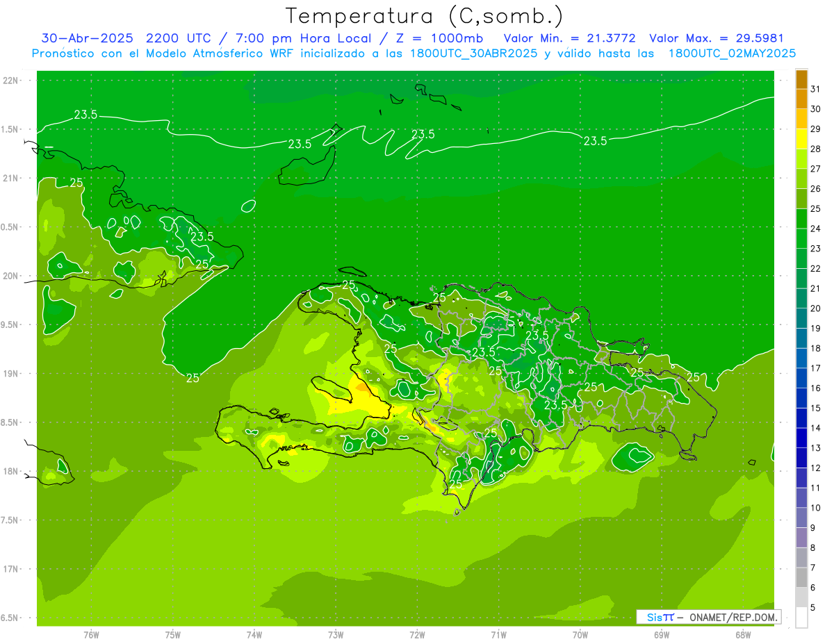Click legend value 21
The height and width of the screenshot is (644, 834).
pyautogui.click(x=816, y=288)
